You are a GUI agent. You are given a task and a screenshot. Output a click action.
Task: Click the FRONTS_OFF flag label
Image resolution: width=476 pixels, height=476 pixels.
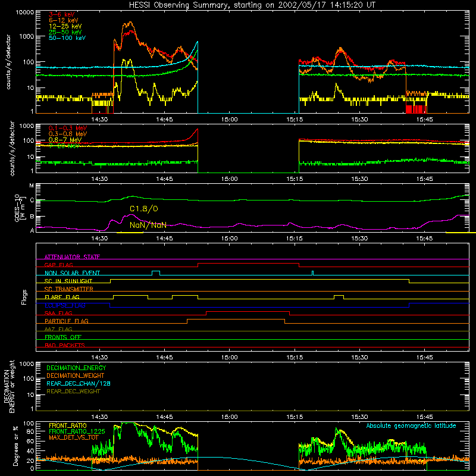pos(63,337)
